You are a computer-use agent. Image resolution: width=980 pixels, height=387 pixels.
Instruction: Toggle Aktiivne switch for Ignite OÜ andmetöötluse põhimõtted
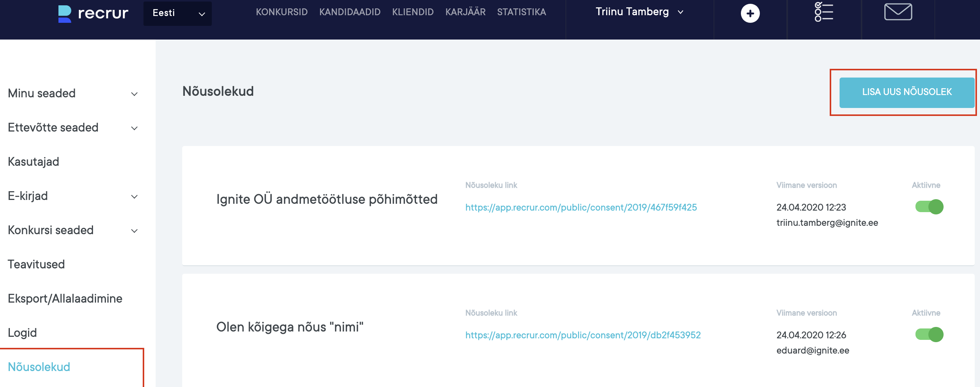929,207
